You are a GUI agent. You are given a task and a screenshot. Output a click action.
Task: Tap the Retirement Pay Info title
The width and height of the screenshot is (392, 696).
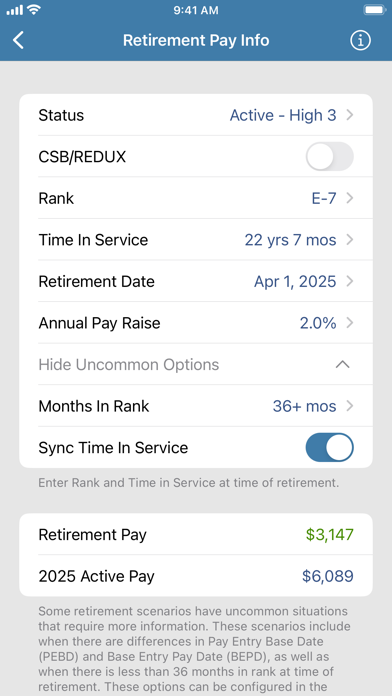click(x=196, y=40)
